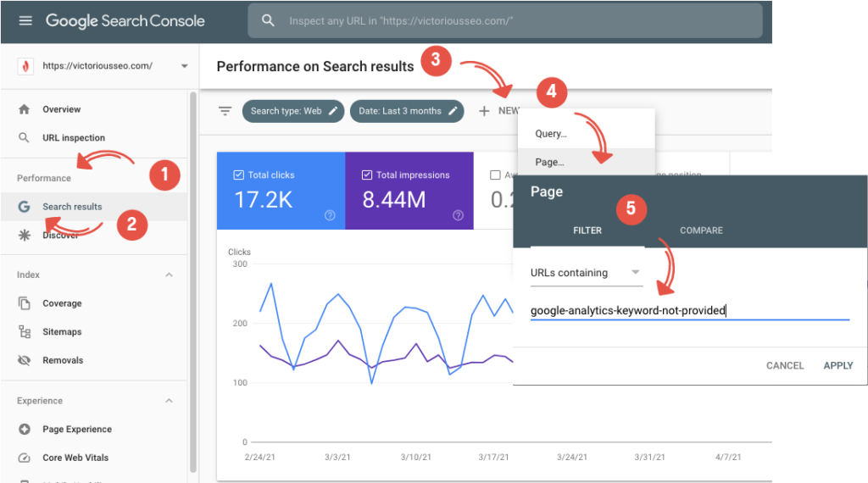
Task: Click the Coverage pages icon
Action: point(24,303)
